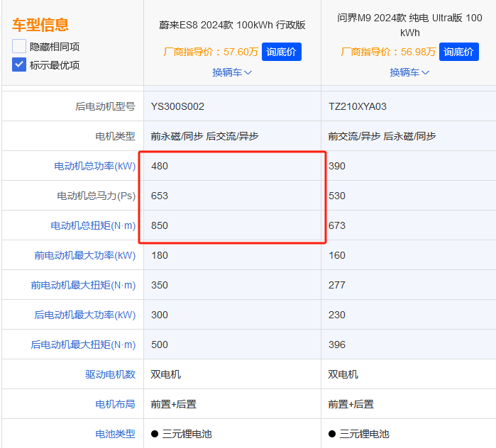Click 询底价 button for 蔚来ES8
496x448 pixels.
coord(282,52)
